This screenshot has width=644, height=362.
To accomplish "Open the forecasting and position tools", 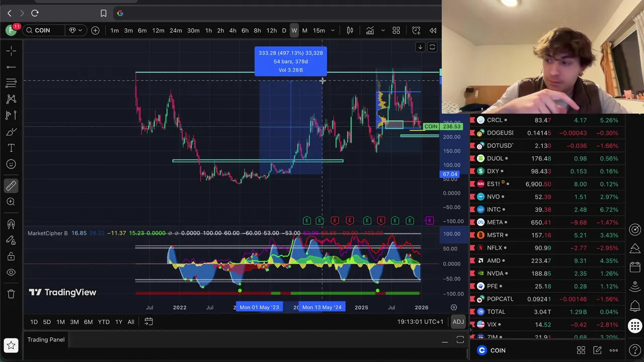I will tap(11, 115).
